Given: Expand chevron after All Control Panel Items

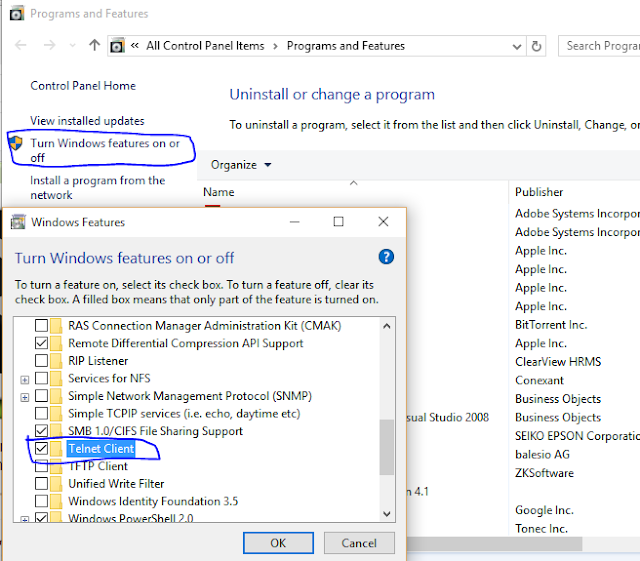Looking at the screenshot, I should [276, 46].
